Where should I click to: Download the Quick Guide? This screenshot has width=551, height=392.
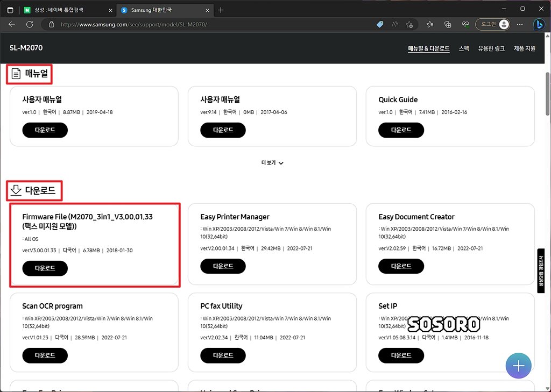401,130
